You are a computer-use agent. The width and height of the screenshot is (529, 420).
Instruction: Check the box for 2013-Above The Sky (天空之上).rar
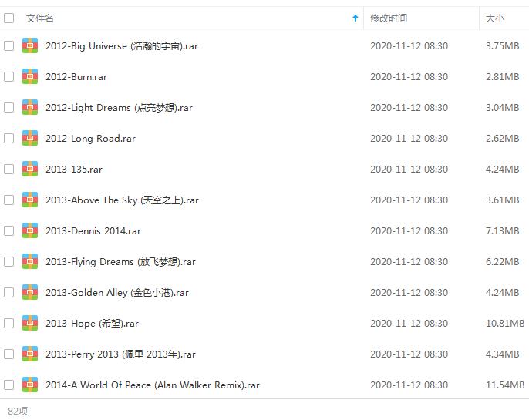pos(8,200)
